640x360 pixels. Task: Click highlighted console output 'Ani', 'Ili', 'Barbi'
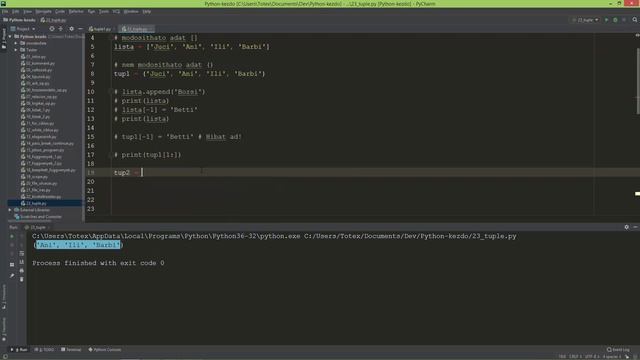[x=78, y=245]
